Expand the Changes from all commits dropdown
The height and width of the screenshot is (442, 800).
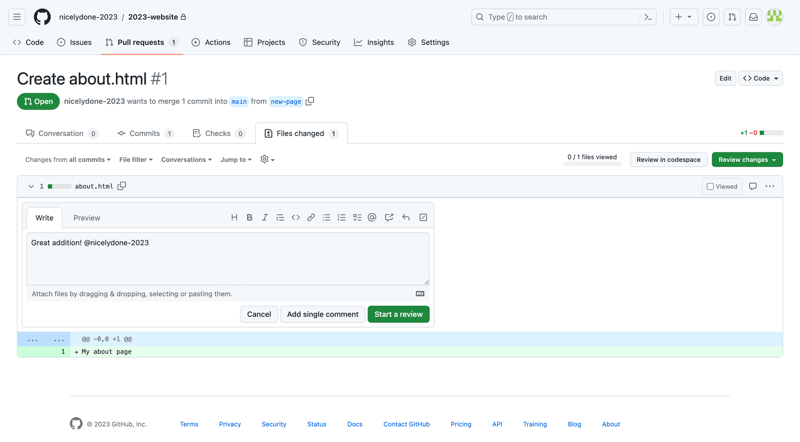pyautogui.click(x=68, y=160)
